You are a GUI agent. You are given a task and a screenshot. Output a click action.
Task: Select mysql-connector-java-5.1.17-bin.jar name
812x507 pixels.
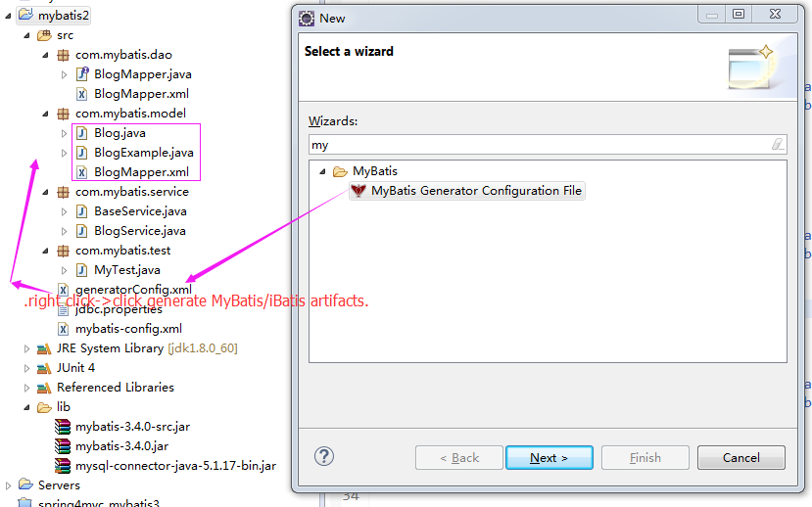click(x=175, y=466)
